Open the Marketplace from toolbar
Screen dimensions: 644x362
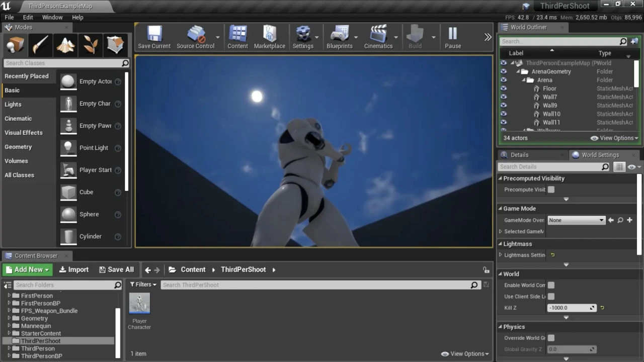(269, 38)
